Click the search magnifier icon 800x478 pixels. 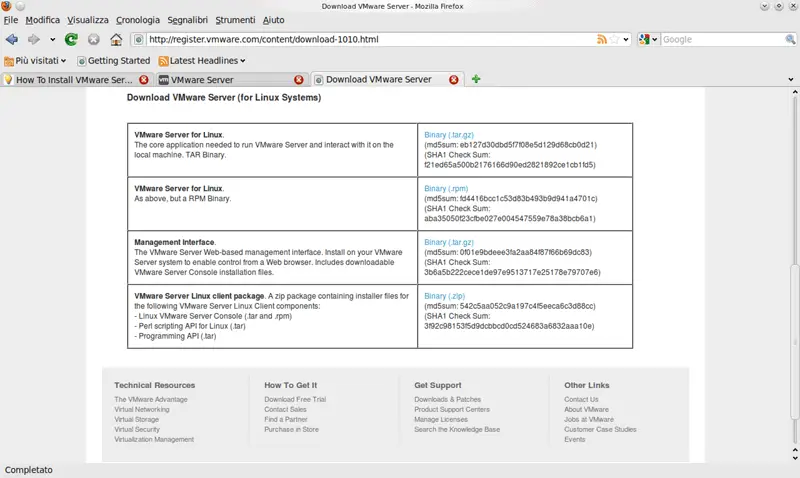pos(790,39)
